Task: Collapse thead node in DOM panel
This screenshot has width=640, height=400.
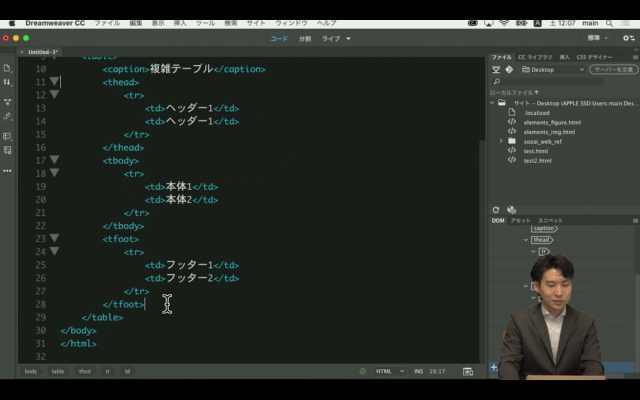Action: [526, 240]
